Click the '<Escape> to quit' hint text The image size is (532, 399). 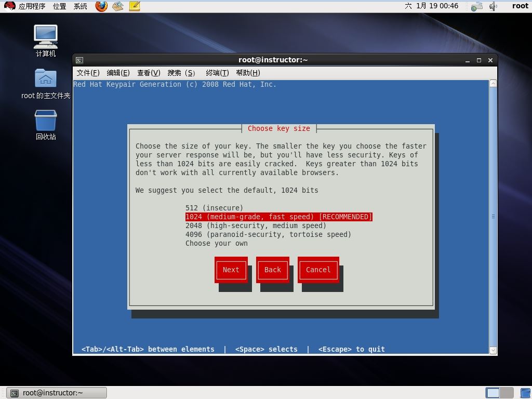click(352, 349)
